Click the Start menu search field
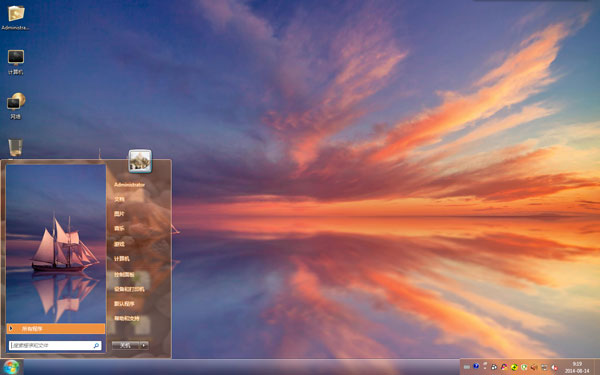The width and height of the screenshot is (600, 375). pos(55,346)
